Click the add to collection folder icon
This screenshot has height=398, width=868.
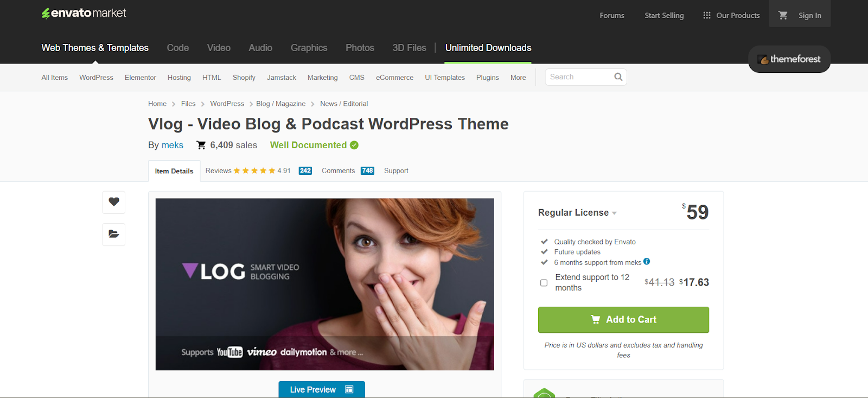tap(114, 234)
